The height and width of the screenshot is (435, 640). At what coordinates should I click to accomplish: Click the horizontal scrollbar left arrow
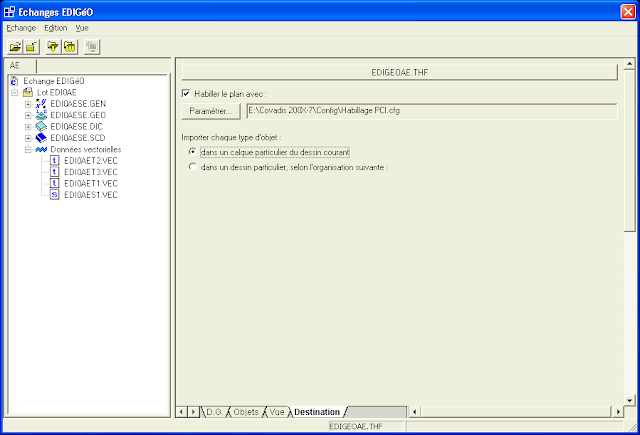414,412
